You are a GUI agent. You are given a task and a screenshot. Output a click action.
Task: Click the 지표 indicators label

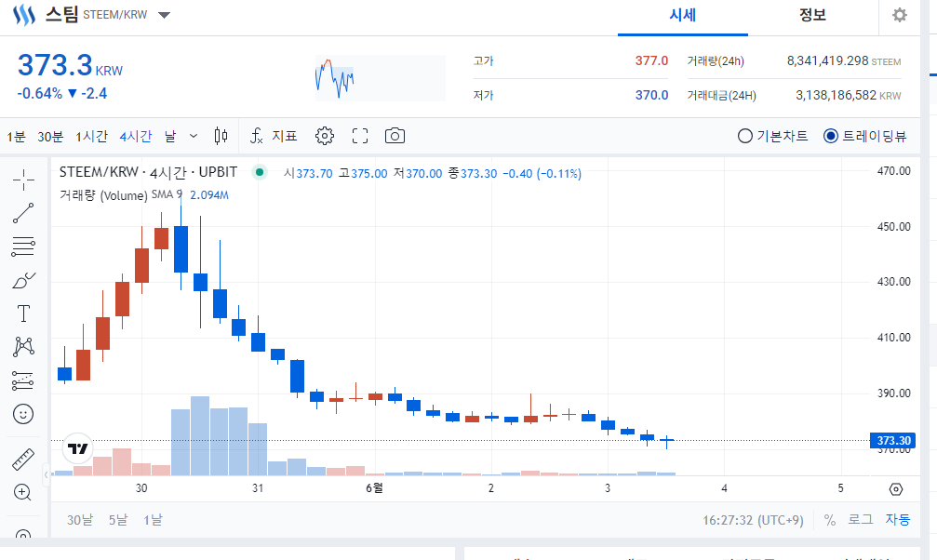pyautogui.click(x=285, y=136)
